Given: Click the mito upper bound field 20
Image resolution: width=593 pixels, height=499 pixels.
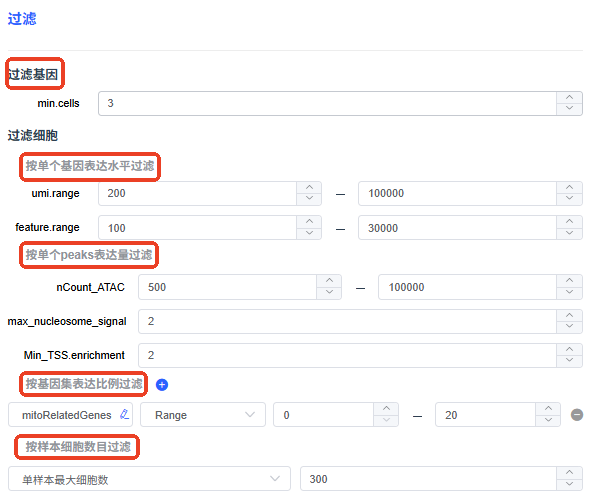Looking at the screenshot, I should pos(486,415).
